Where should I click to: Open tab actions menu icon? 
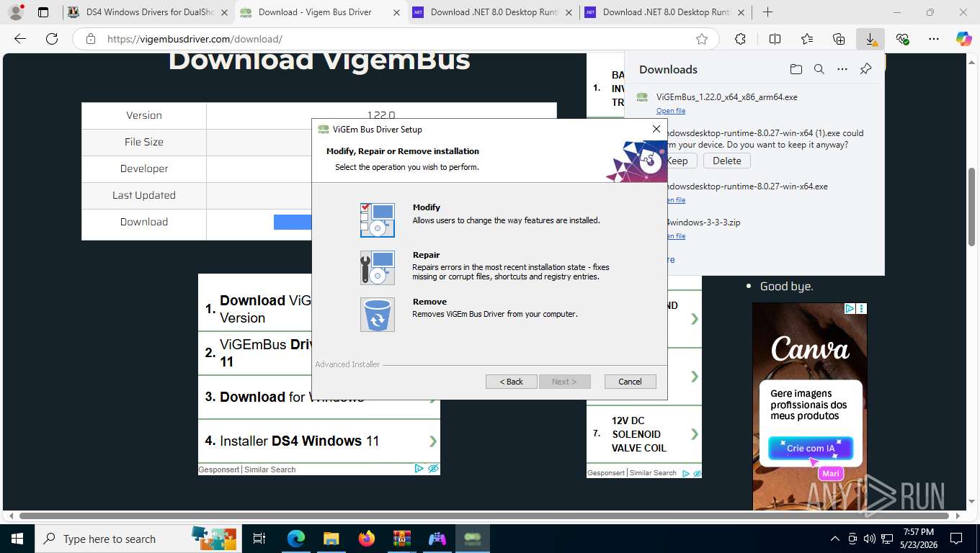click(43, 12)
